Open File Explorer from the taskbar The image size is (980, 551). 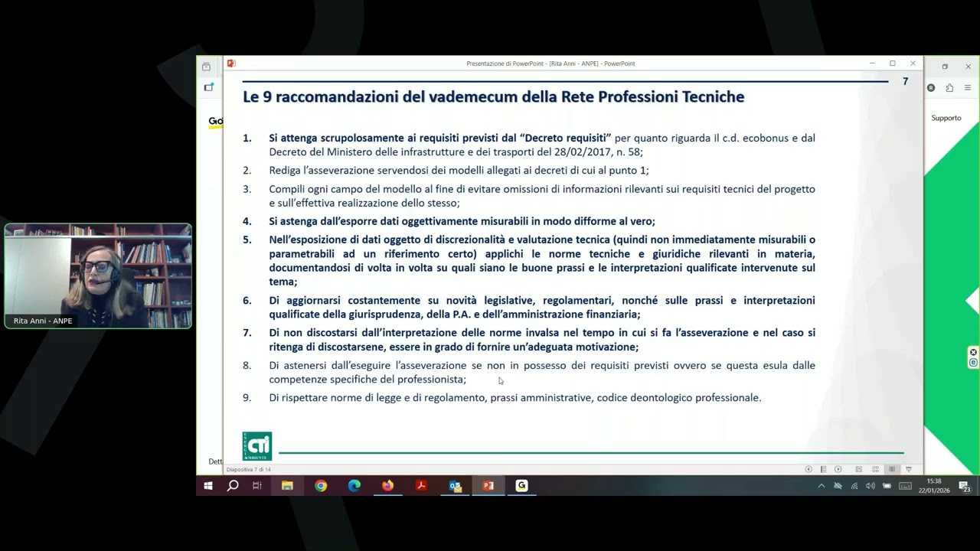pos(287,486)
